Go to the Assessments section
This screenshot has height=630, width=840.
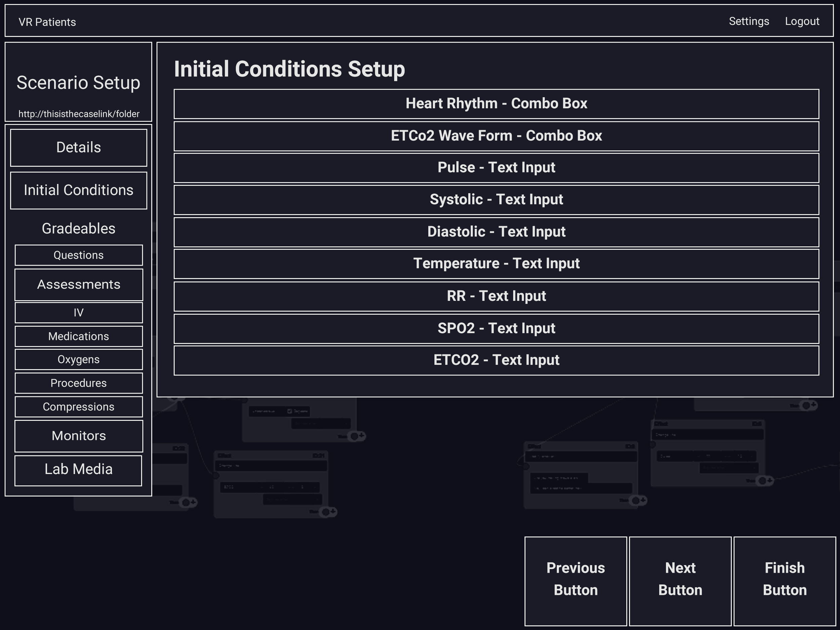78,285
